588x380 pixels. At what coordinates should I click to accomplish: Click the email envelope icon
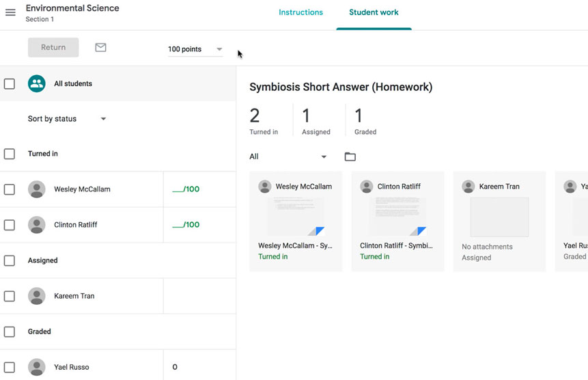click(x=100, y=48)
